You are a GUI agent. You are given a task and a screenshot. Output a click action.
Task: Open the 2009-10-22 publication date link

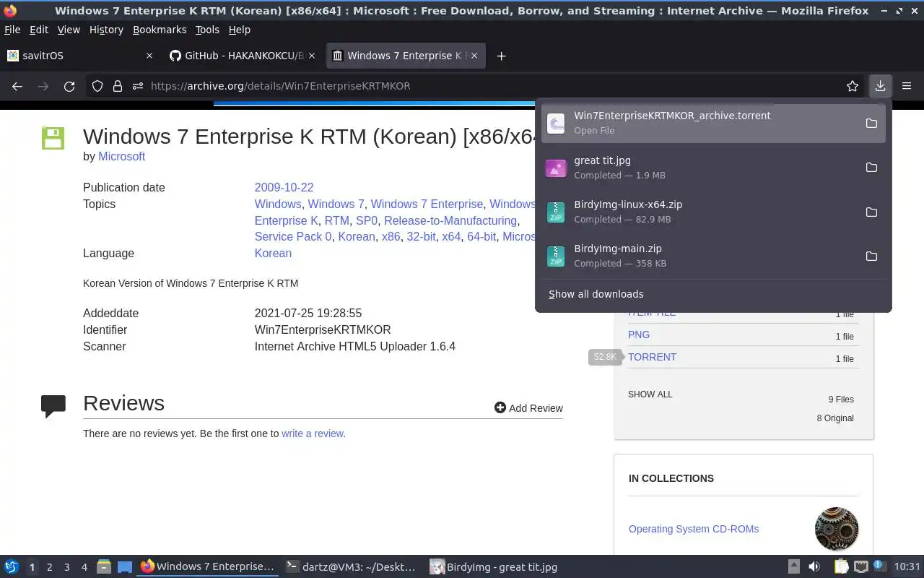click(284, 187)
